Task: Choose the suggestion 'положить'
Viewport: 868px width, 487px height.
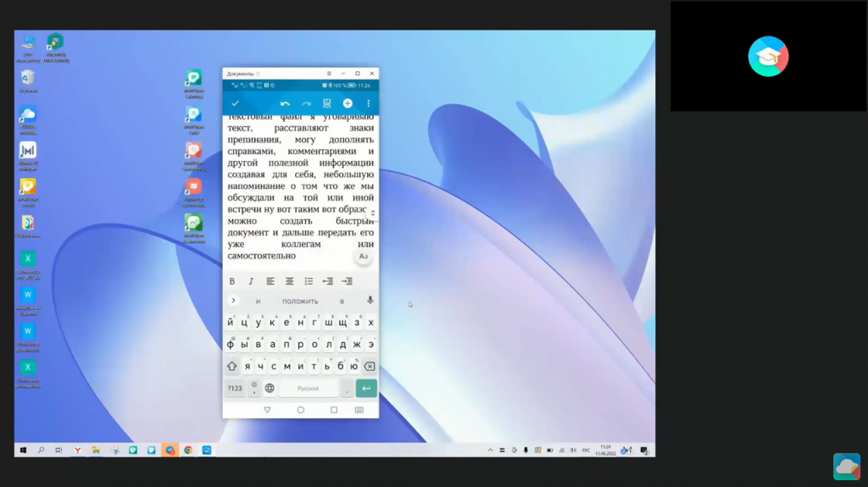Action: click(300, 301)
